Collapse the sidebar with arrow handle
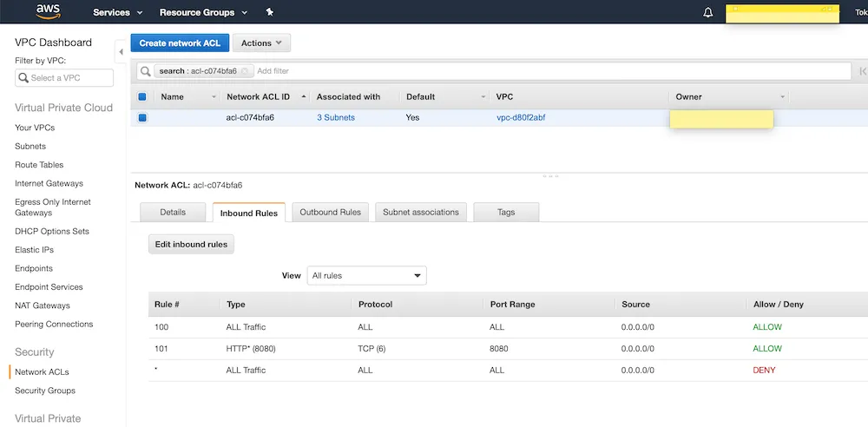868x427 pixels. (121, 52)
